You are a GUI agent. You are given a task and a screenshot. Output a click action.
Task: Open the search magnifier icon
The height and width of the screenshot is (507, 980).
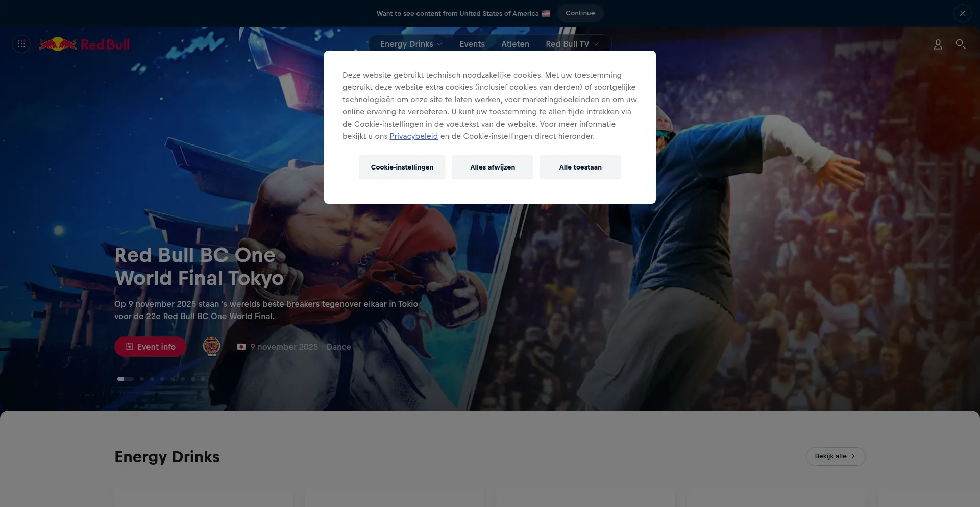point(960,44)
